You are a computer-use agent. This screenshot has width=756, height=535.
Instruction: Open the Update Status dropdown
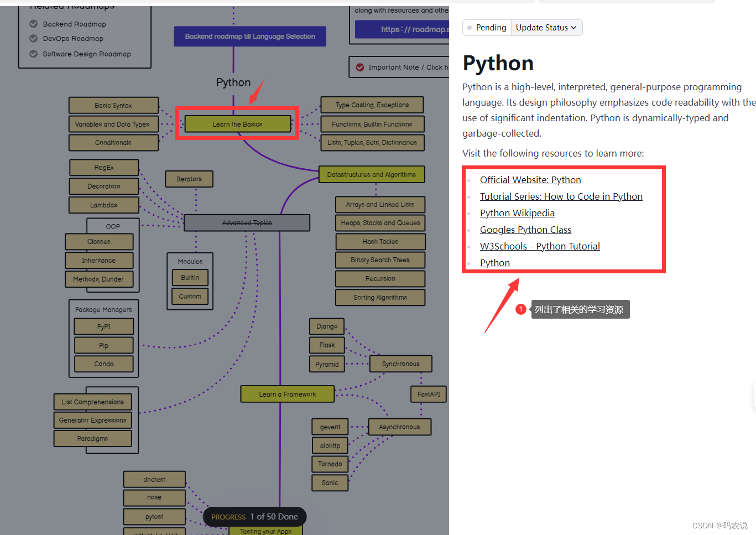coord(546,28)
